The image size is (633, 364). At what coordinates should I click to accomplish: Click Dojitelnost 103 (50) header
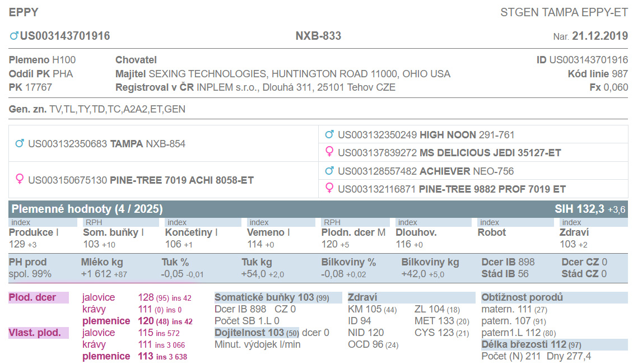[x=257, y=333]
